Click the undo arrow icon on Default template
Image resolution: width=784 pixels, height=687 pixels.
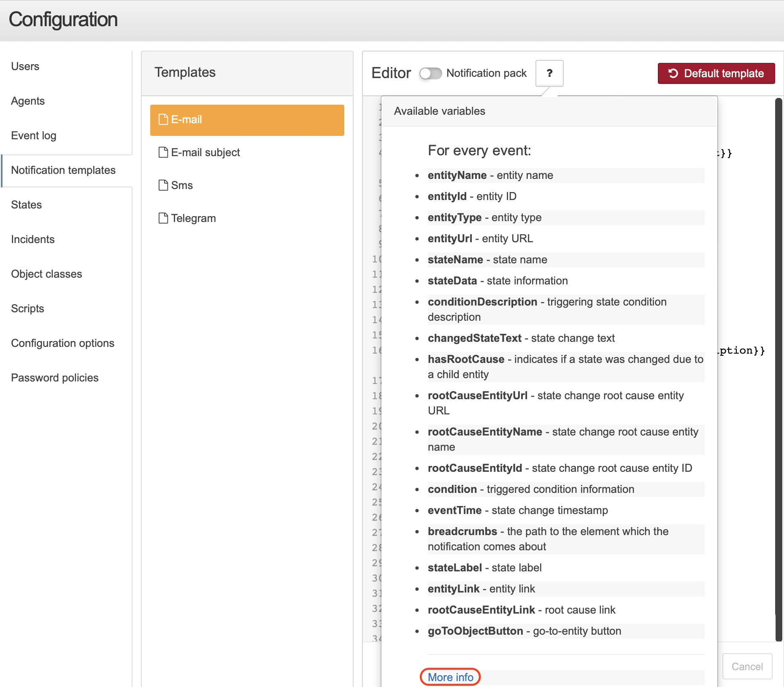673,73
